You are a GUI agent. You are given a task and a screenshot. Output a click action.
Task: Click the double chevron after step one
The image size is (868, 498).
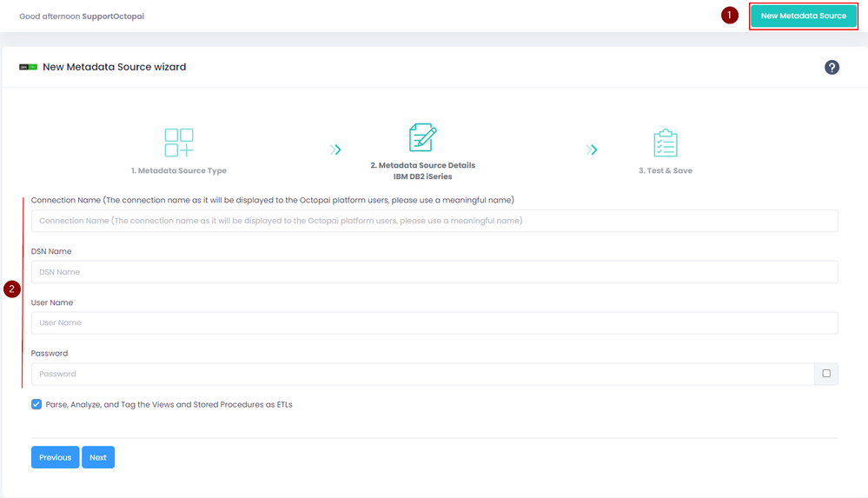pos(335,149)
